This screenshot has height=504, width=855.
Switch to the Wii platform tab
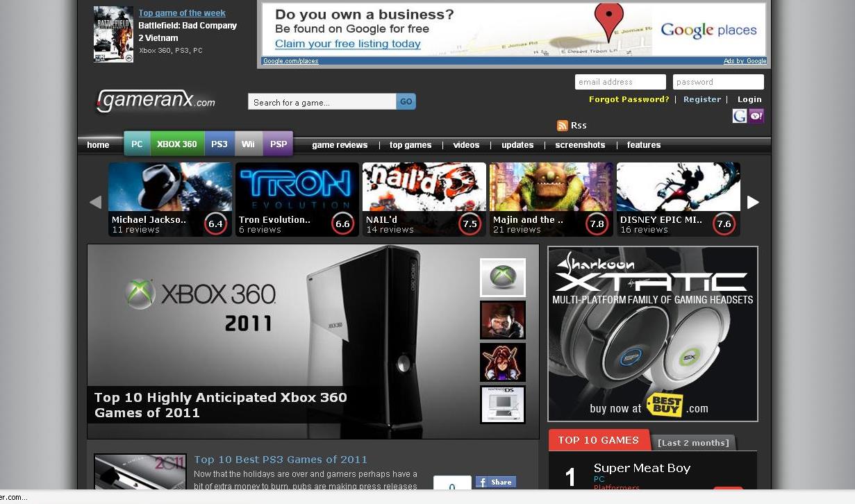click(248, 144)
